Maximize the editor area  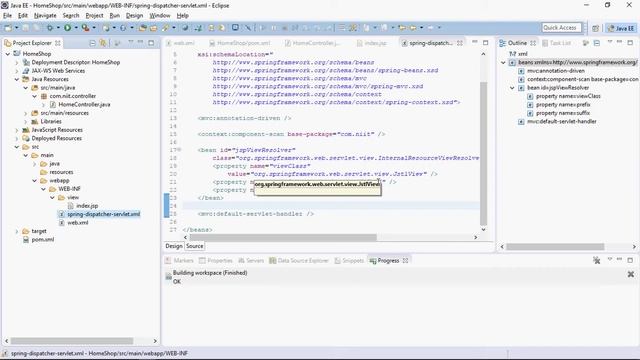pos(485,42)
